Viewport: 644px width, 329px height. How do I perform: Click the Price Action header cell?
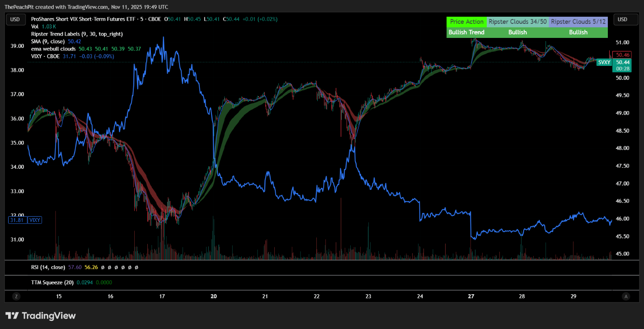(x=467, y=21)
